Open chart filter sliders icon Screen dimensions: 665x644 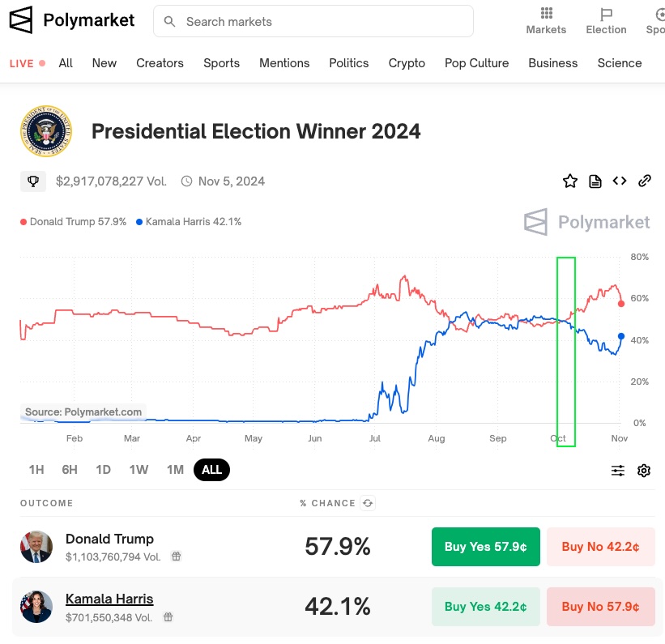[x=618, y=471]
